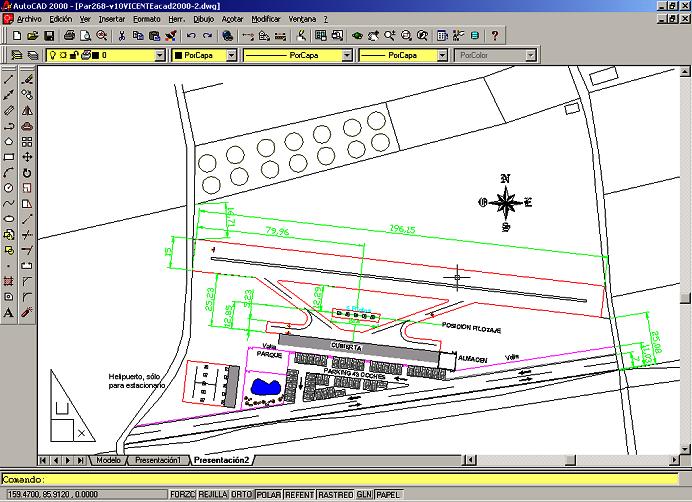Viewport: 692px width, 502px height.
Task: Expand the PorCapa linetype dropdown
Action: [x=347, y=56]
